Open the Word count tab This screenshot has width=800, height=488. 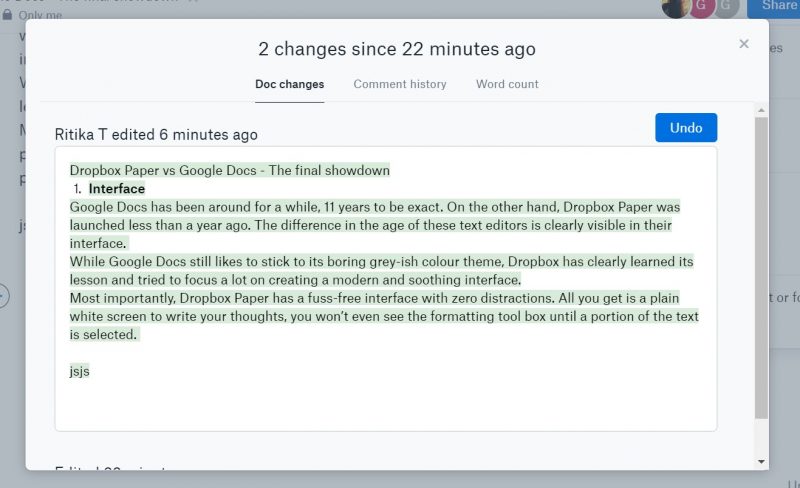click(x=507, y=84)
